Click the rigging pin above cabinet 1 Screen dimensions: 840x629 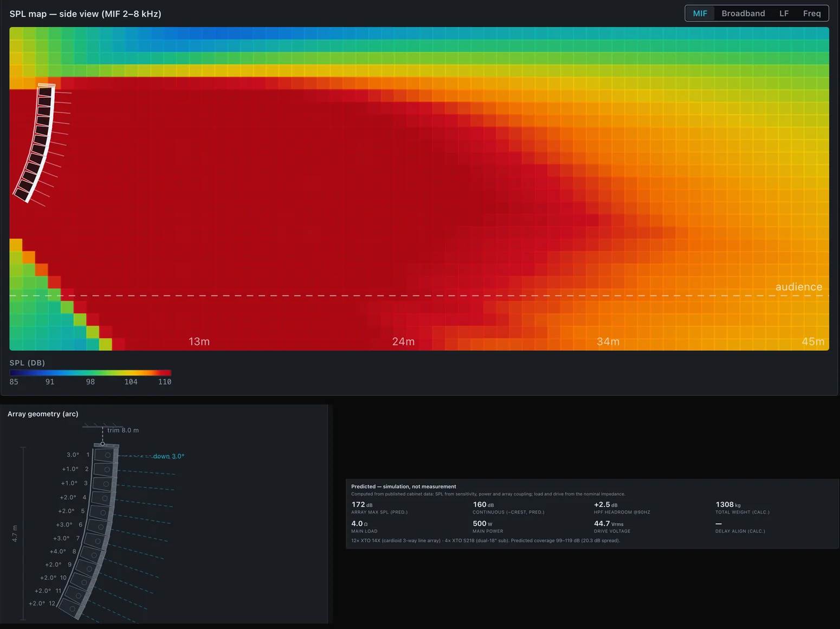(102, 444)
